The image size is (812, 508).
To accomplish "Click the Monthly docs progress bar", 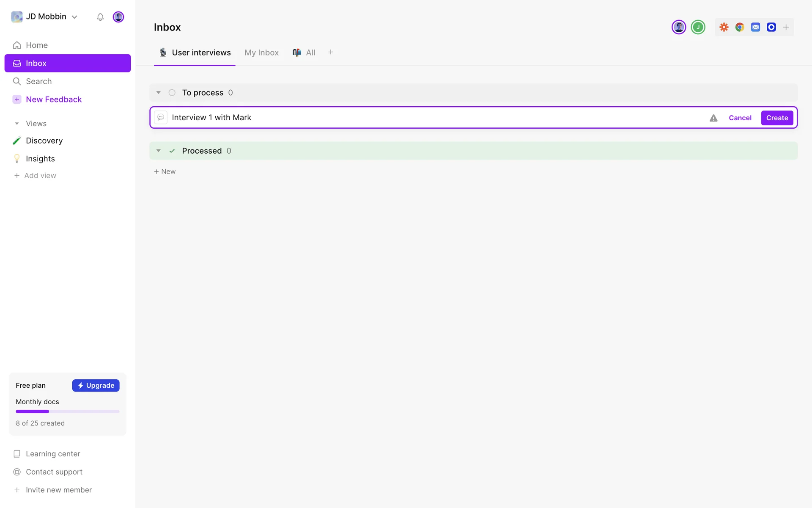I will click(68, 411).
